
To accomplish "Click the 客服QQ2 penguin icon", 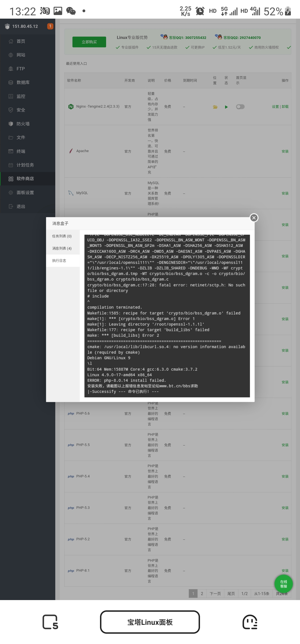I will click(x=219, y=37).
